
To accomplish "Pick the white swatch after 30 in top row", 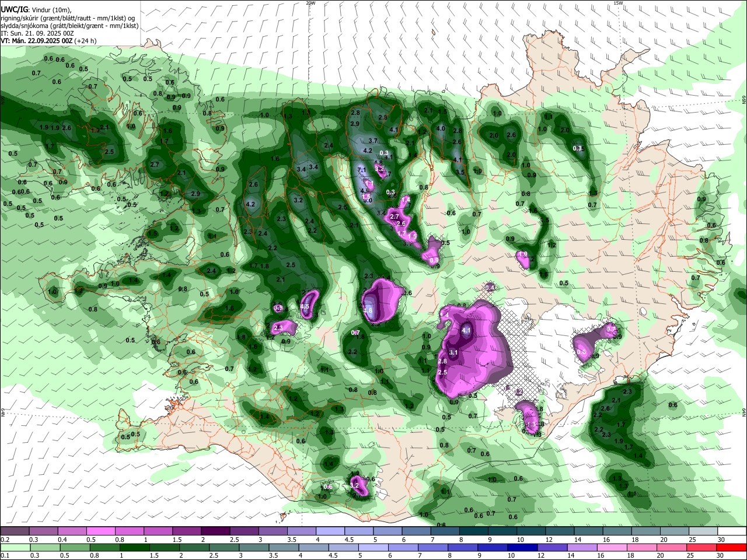I will click(732, 531).
